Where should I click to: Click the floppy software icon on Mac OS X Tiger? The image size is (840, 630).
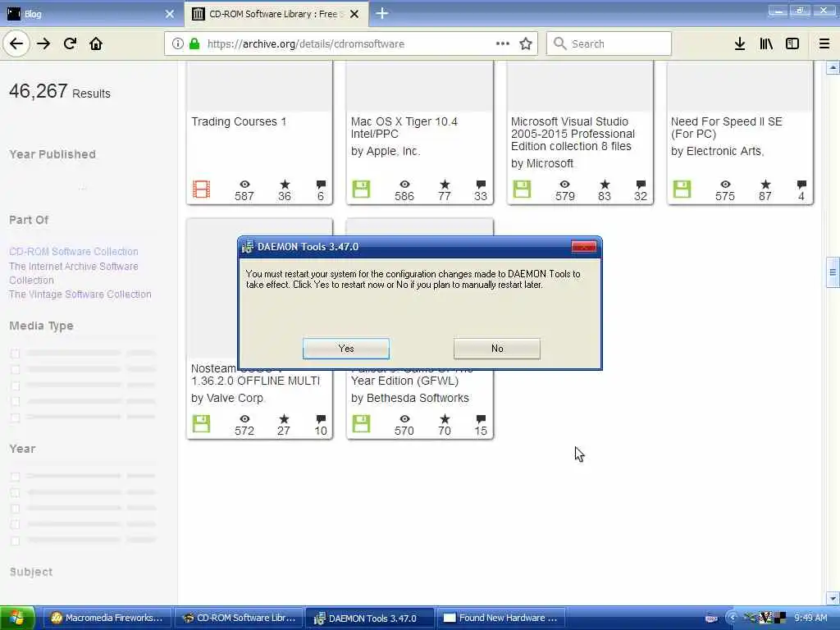[361, 189]
